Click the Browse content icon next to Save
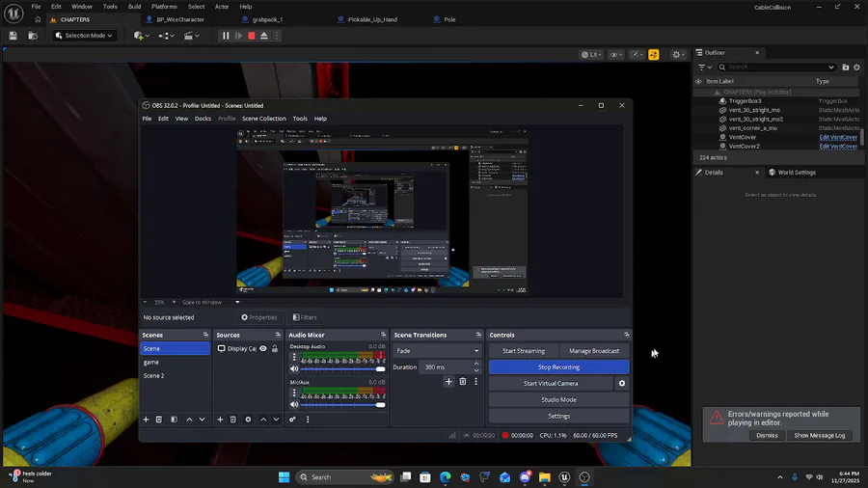This screenshot has height=488, width=868. (x=33, y=36)
